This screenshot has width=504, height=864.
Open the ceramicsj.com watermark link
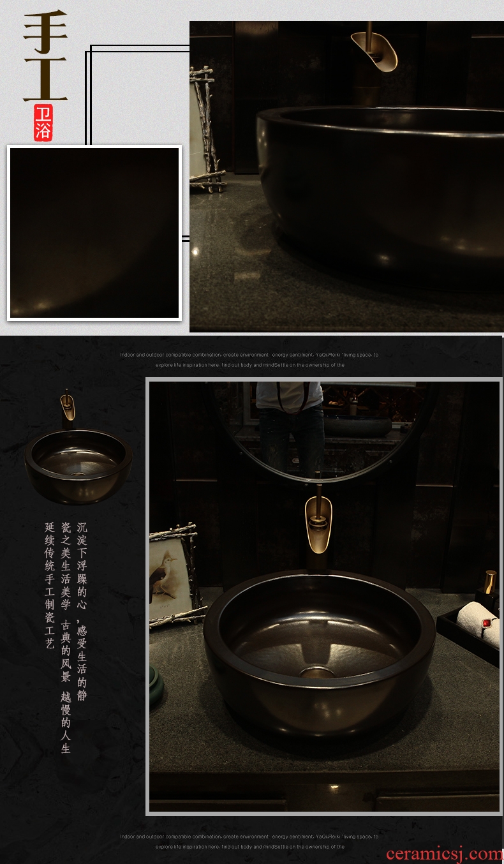click(444, 854)
